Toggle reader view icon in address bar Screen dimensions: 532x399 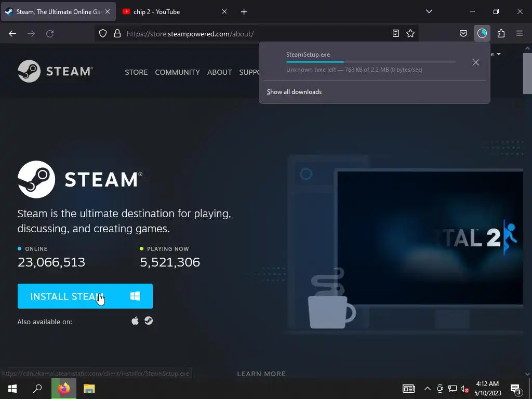pos(395,33)
